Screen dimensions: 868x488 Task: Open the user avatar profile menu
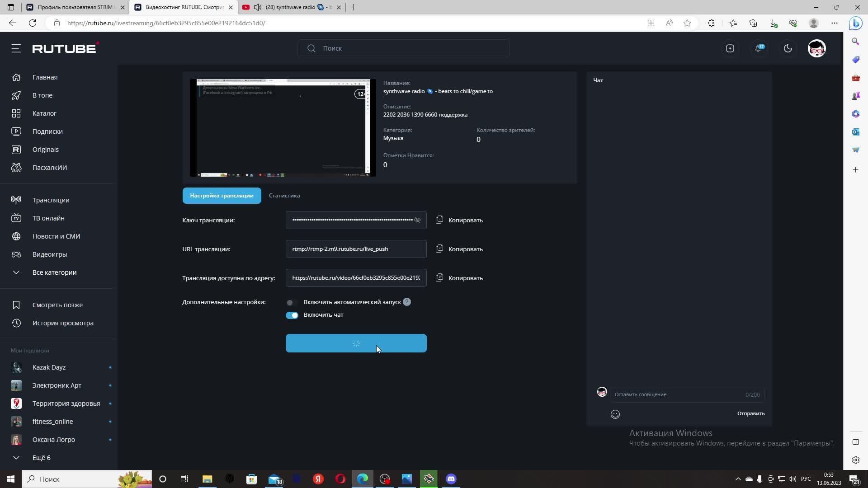[x=816, y=48]
